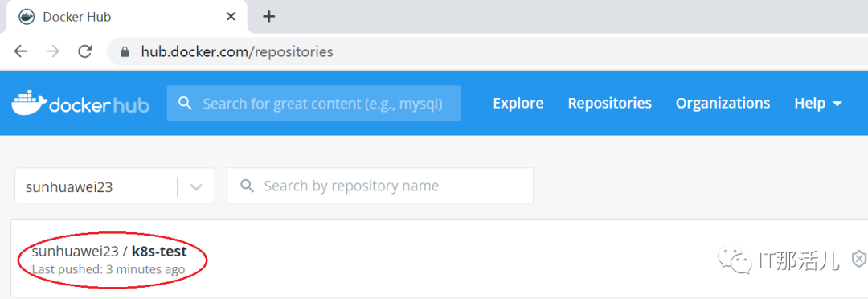Click the namespace dropdown chevron arrow
This screenshot has width=868, height=299.
click(196, 186)
